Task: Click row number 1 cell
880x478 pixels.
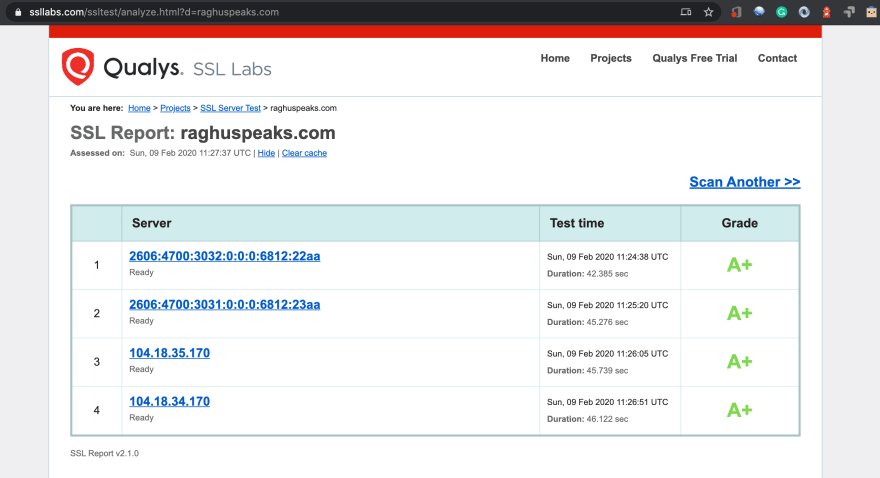Action: [x=97, y=265]
